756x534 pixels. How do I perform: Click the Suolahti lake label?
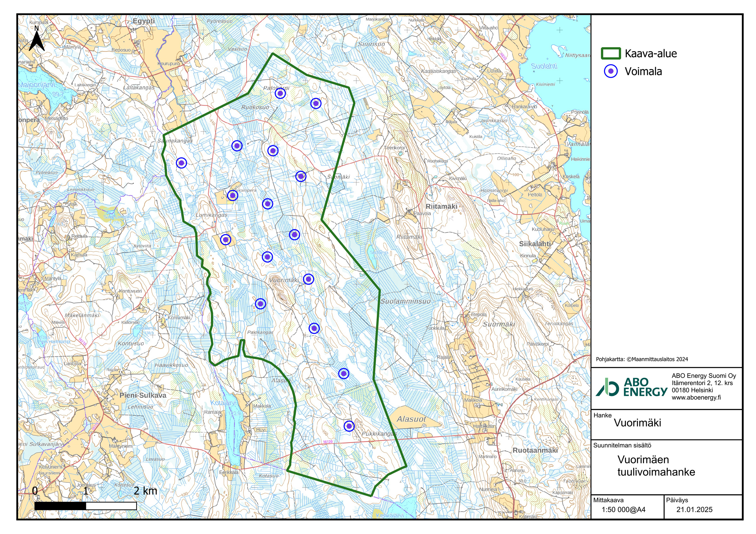click(544, 66)
